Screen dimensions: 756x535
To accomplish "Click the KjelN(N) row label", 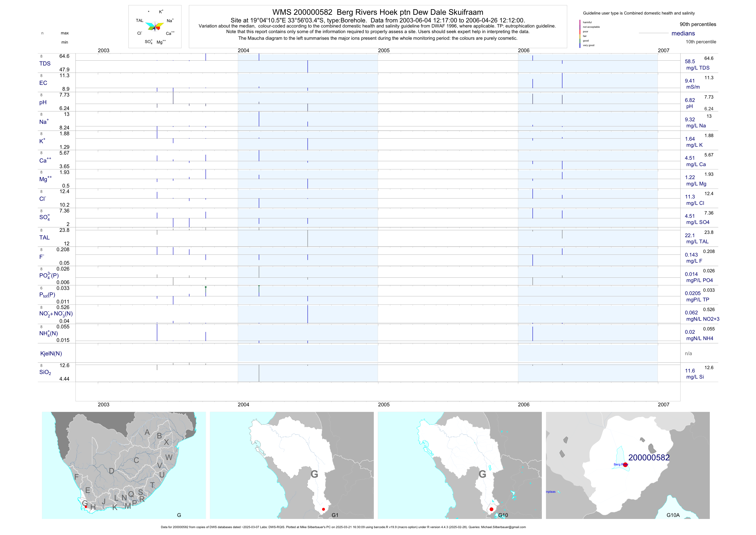I will 51,354.
